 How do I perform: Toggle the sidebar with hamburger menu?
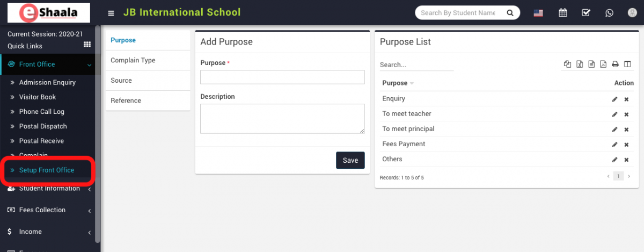pos(111,13)
